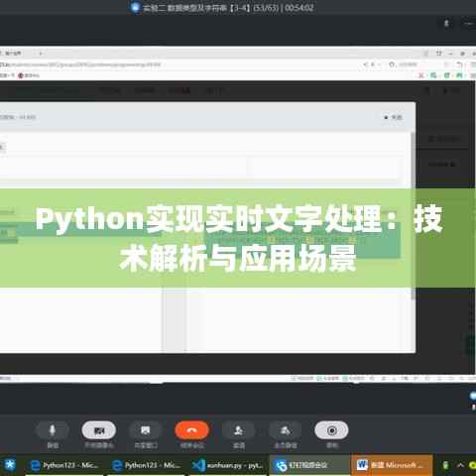
Task: Click the dialog's vertical scrollbar
Action: click(x=413, y=215)
